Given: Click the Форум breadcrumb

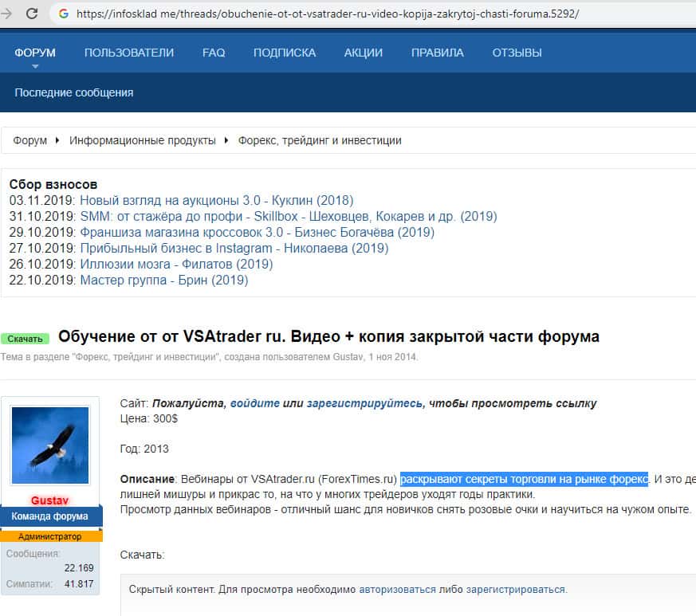Looking at the screenshot, I should pos(29,141).
